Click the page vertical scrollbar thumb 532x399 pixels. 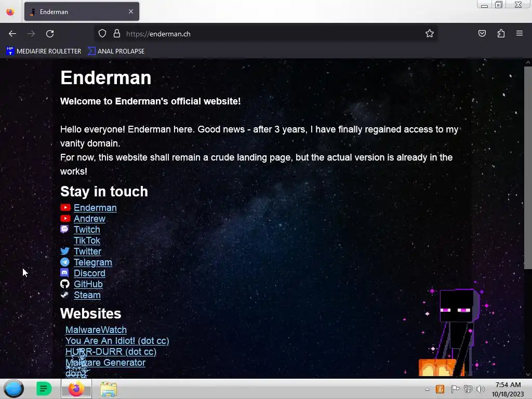click(x=528, y=168)
